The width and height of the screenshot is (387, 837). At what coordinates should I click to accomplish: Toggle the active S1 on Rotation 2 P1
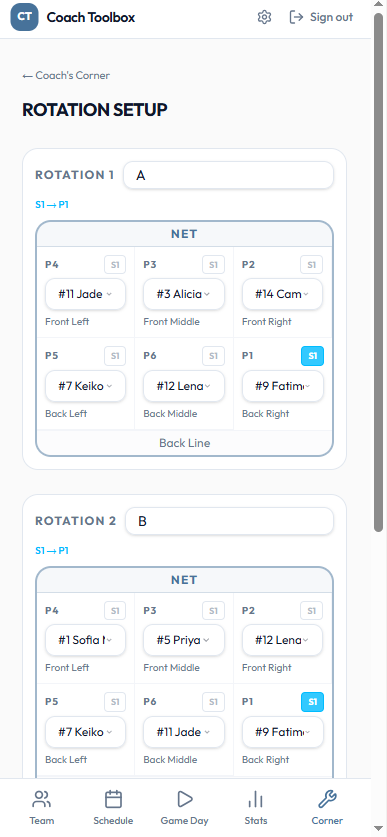[312, 702]
